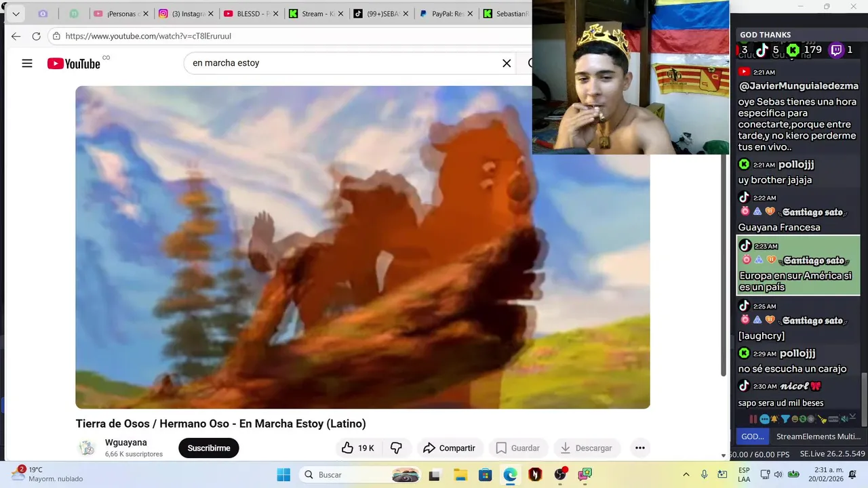The width and height of the screenshot is (868, 488).
Task: Open the weather widget showing 19°C
Action: click(x=47, y=474)
